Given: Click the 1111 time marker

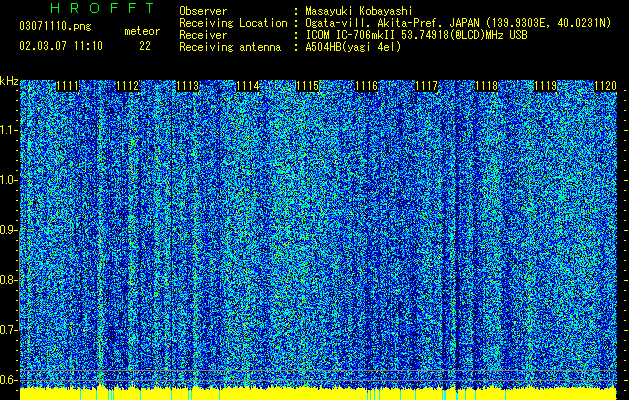Looking at the screenshot, I should click(67, 86).
